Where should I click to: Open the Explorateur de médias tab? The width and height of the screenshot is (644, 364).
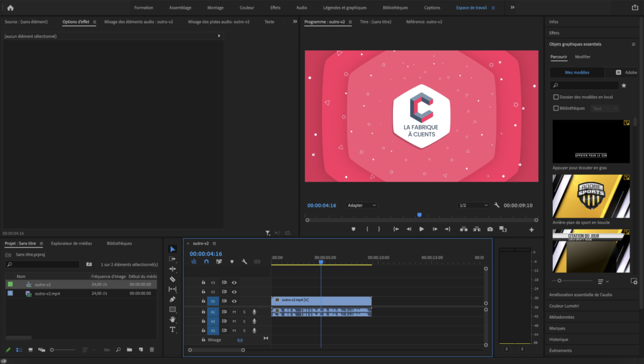pyautogui.click(x=72, y=243)
